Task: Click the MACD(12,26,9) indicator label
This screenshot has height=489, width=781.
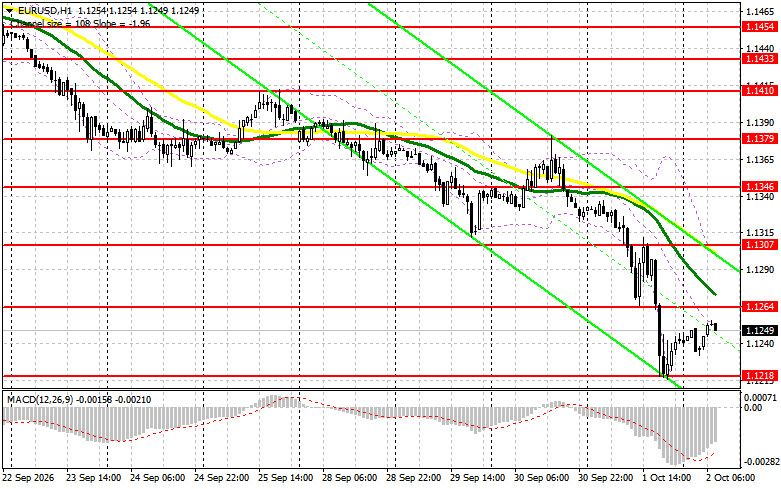Action: pyautogui.click(x=39, y=399)
